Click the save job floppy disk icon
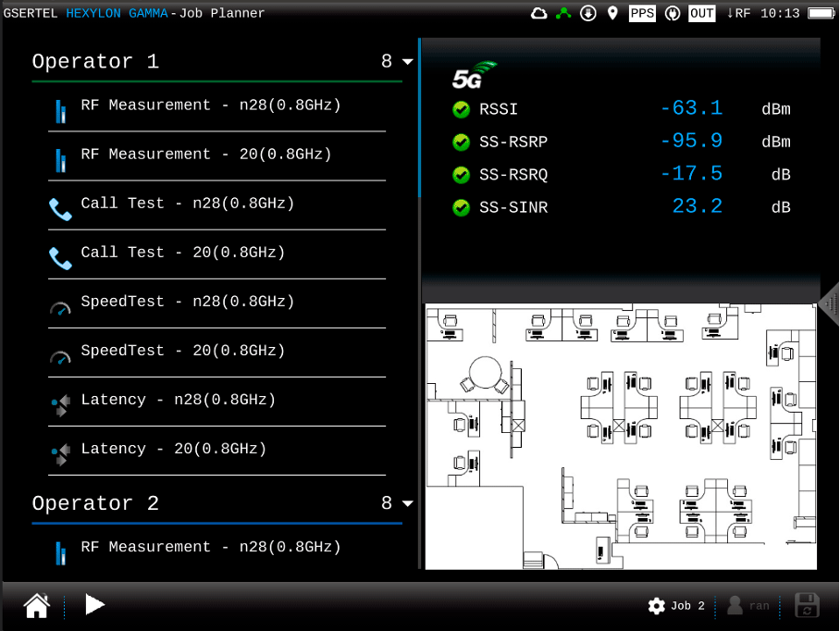The width and height of the screenshot is (840, 631). [807, 606]
